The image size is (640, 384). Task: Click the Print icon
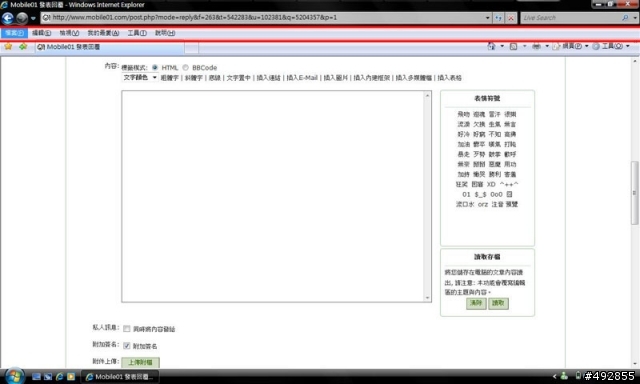[536, 47]
